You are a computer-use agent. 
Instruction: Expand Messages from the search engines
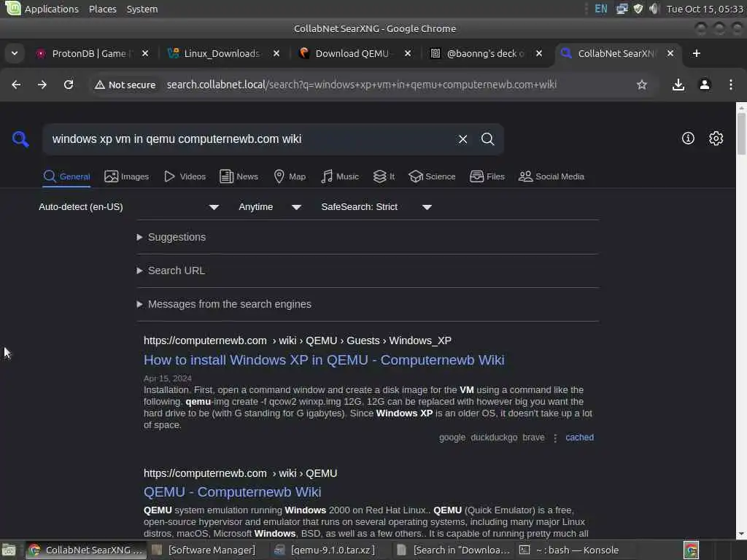(224, 304)
